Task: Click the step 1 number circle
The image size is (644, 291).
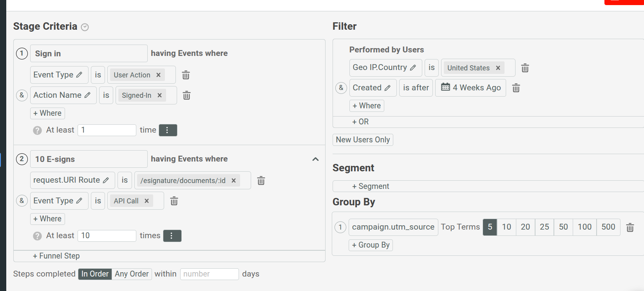Action: (x=22, y=54)
